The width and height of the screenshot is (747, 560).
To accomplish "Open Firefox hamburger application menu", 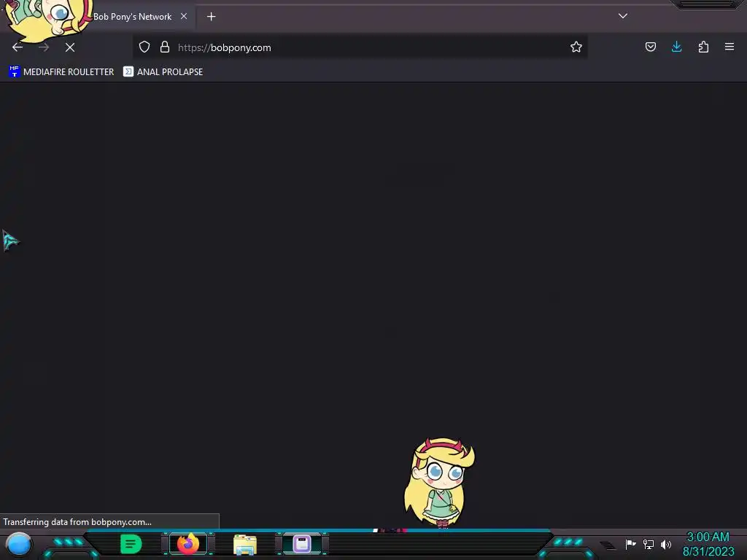I will click(x=729, y=47).
